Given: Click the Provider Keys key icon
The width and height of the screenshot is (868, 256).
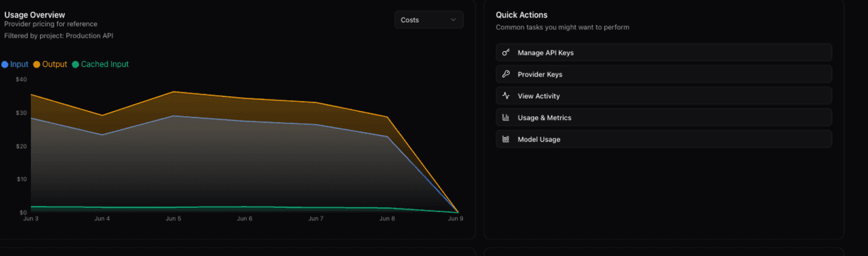Looking at the screenshot, I should pyautogui.click(x=506, y=74).
